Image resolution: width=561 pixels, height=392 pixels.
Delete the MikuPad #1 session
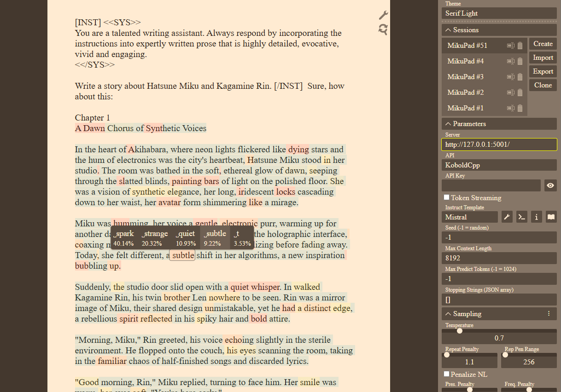tap(520, 108)
